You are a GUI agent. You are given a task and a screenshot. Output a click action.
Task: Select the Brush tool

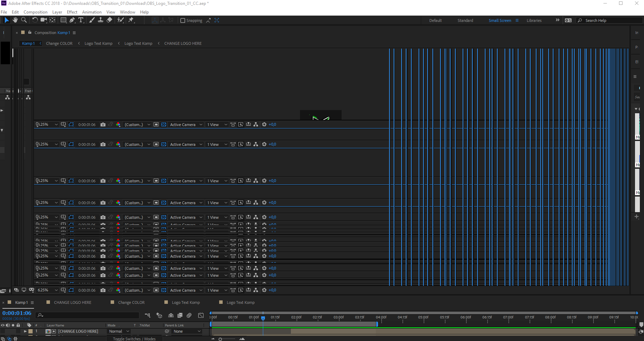pos(92,20)
